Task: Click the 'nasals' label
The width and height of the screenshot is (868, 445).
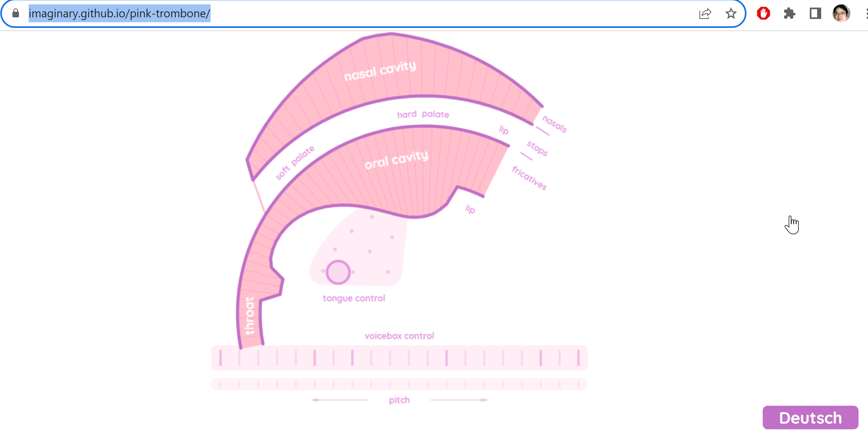Action: click(554, 124)
